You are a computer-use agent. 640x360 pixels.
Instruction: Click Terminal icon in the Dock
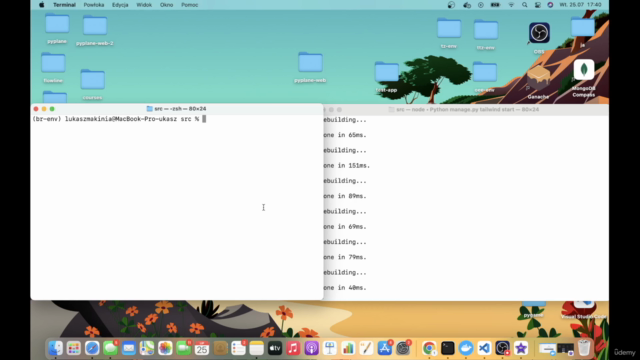click(x=447, y=348)
